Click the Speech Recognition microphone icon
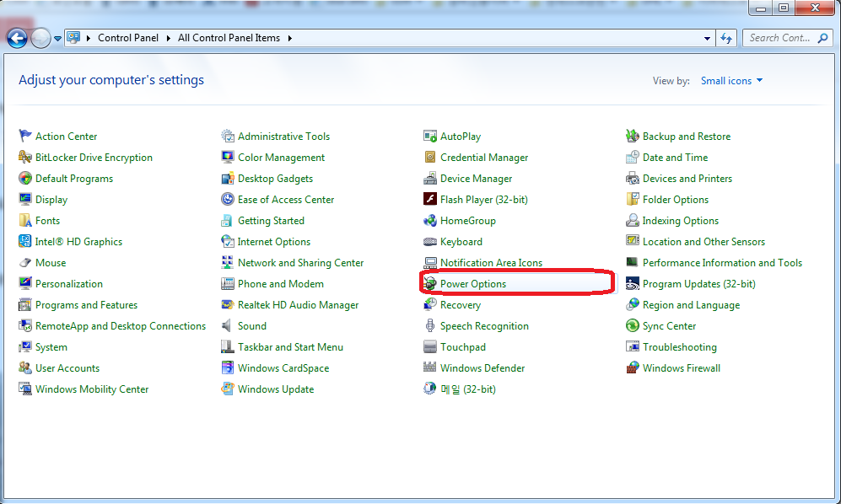This screenshot has height=504, width=841. (x=429, y=326)
